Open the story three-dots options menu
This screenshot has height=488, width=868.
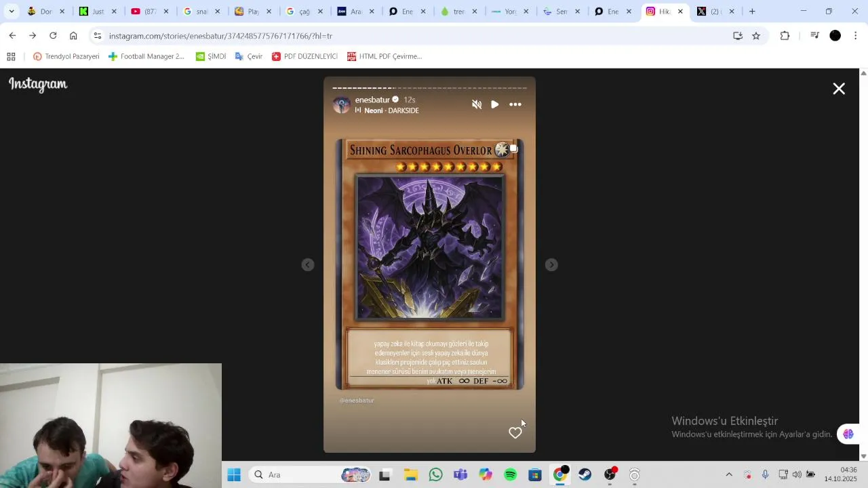coord(515,104)
